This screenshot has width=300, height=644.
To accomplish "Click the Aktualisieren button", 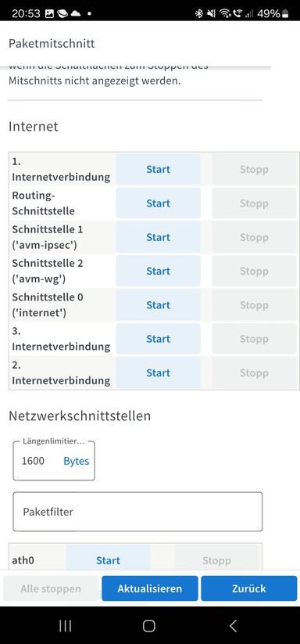I will click(x=149, y=588).
